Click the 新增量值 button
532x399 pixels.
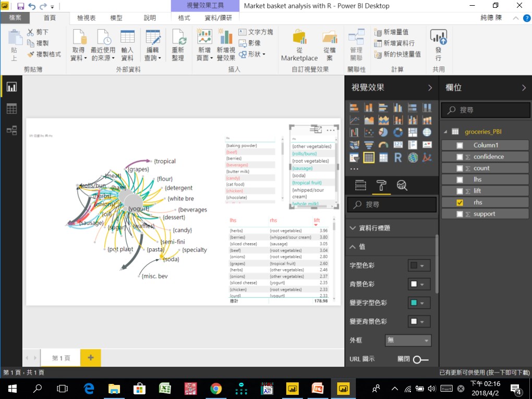[x=391, y=32]
